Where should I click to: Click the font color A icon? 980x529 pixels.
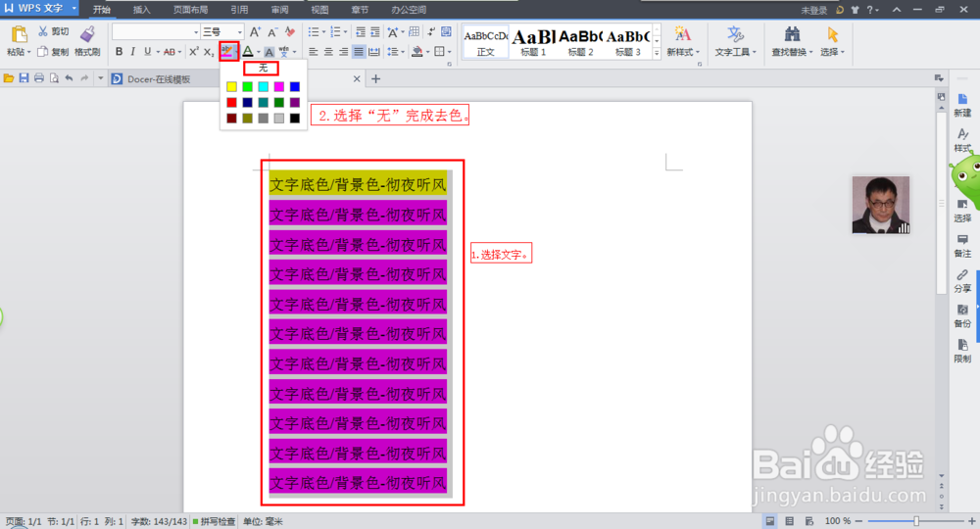click(248, 52)
